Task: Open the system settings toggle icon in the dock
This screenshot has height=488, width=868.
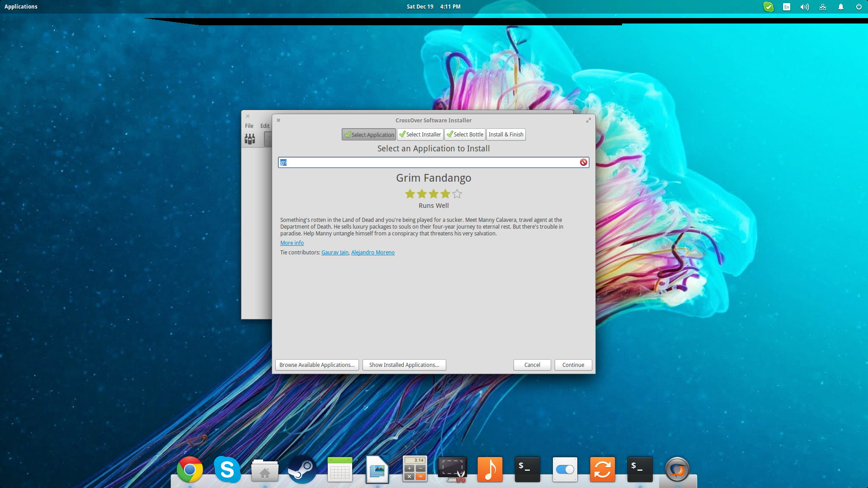Action: [565, 469]
